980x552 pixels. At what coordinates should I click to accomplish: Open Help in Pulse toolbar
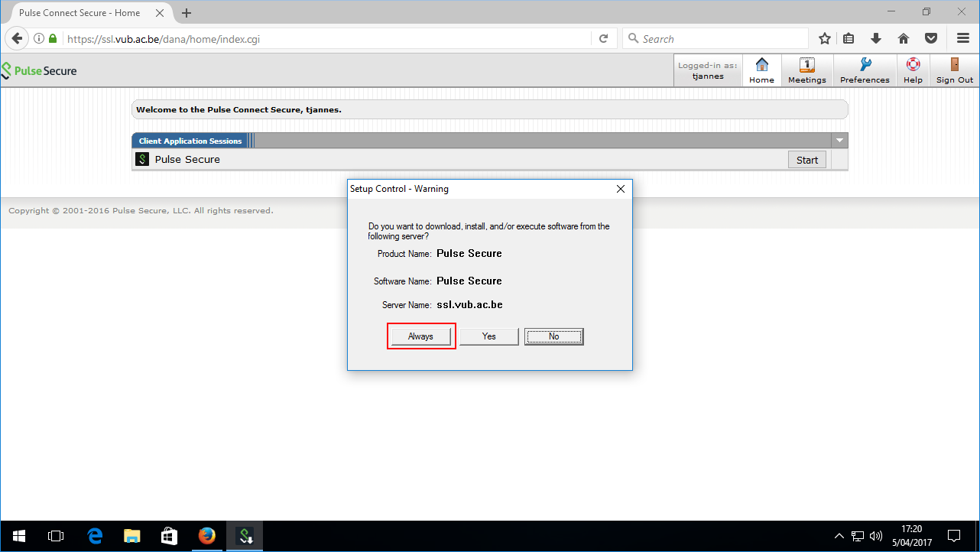[x=913, y=70]
